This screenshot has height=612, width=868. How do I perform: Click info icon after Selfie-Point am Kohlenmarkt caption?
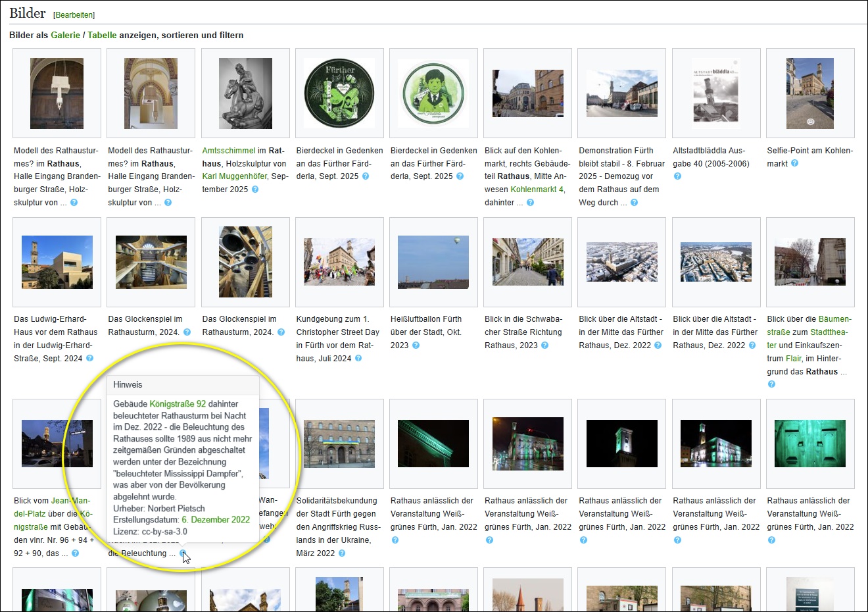(794, 163)
